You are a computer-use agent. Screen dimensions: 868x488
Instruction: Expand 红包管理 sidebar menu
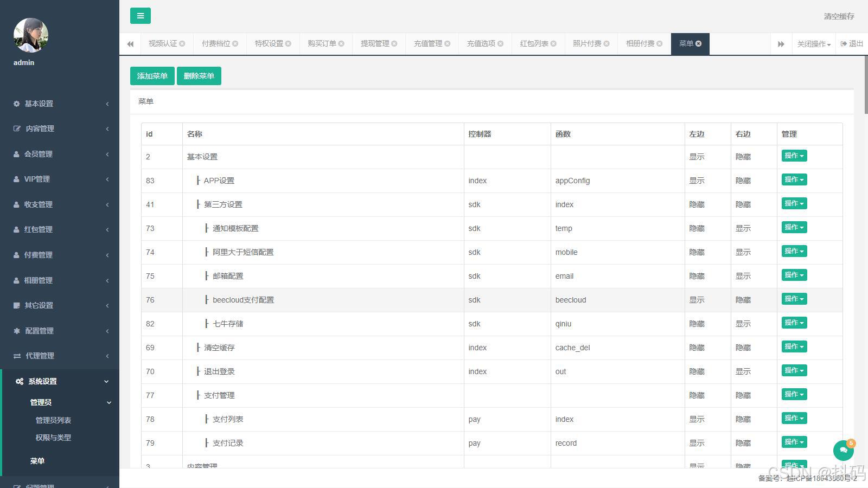(x=60, y=229)
